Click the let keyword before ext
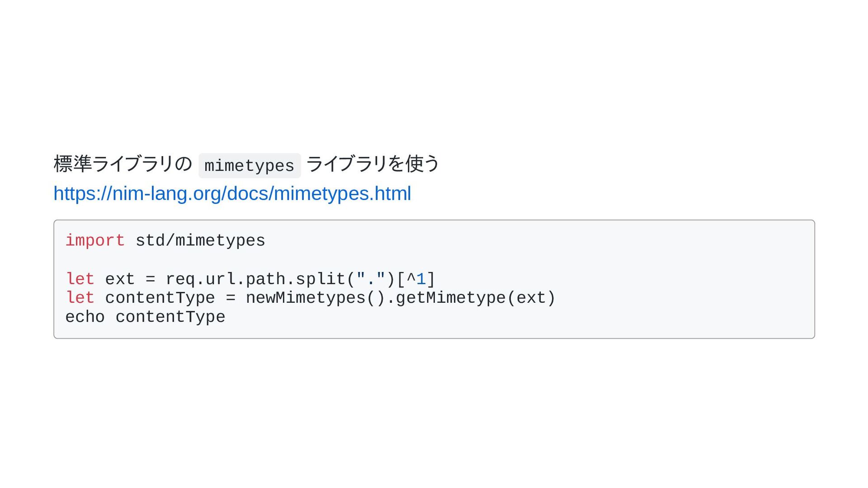 click(x=80, y=279)
